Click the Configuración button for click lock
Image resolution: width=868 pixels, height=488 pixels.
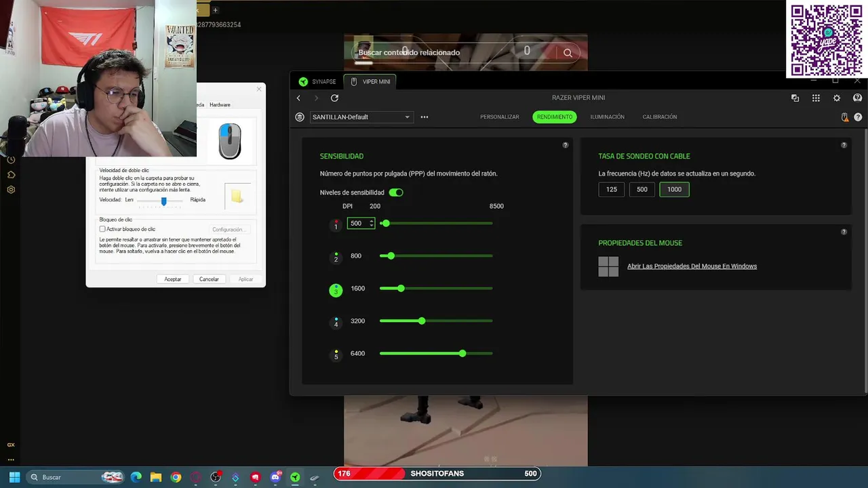click(228, 230)
